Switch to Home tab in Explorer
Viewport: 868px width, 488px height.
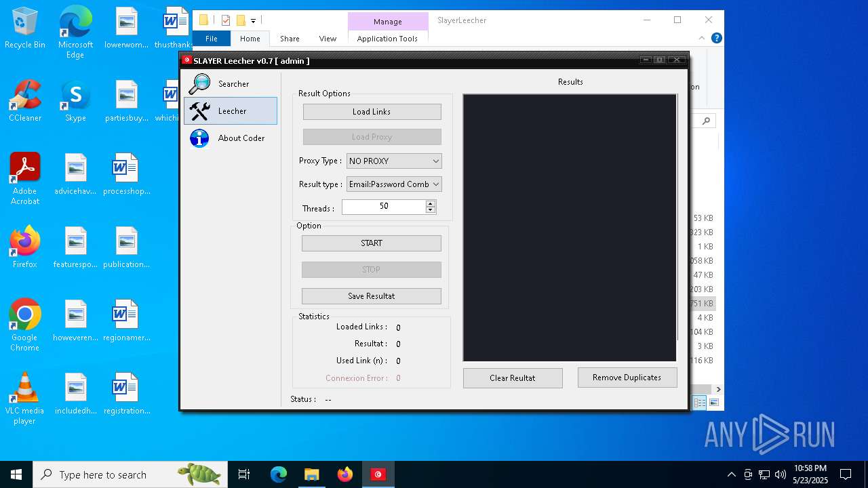(x=250, y=39)
